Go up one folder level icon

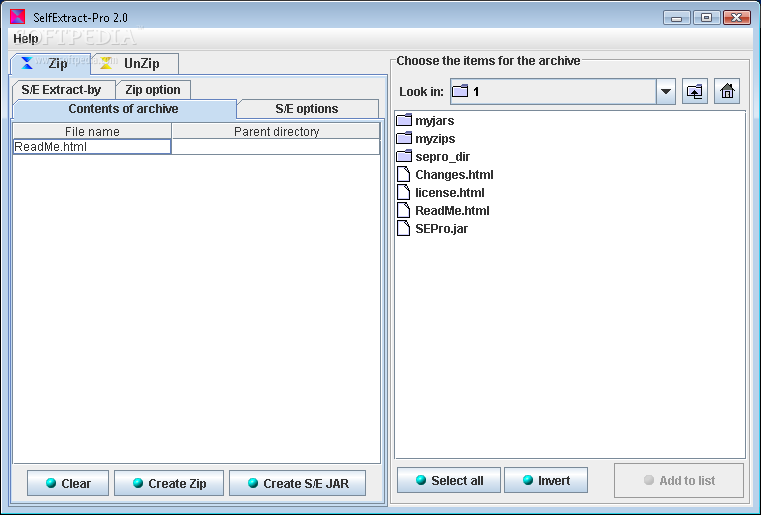point(695,91)
